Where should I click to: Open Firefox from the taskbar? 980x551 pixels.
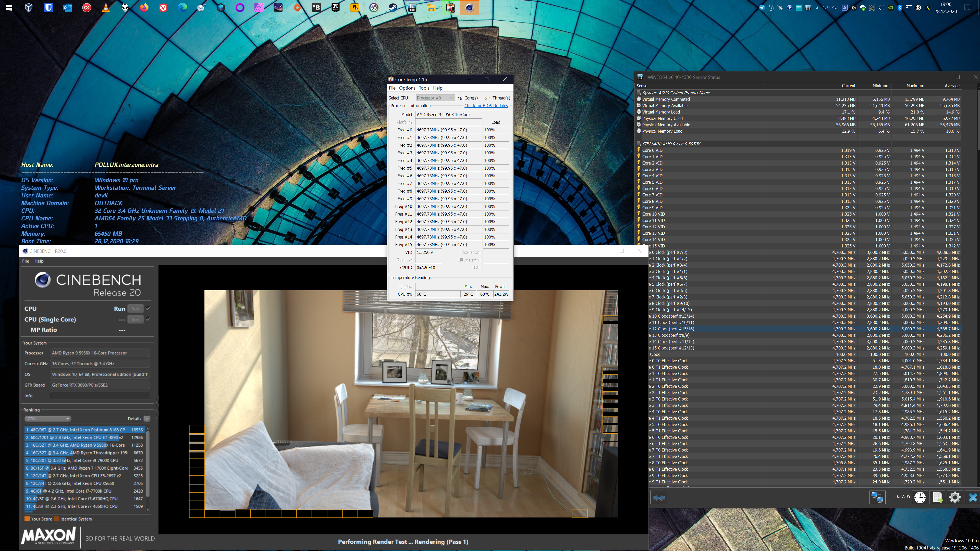point(144,8)
